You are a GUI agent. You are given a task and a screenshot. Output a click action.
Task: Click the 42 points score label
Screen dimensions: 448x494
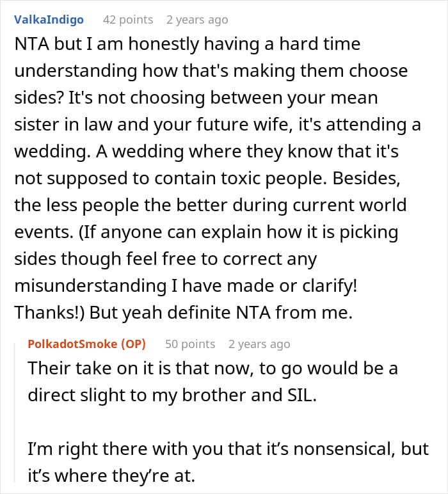tap(128, 20)
